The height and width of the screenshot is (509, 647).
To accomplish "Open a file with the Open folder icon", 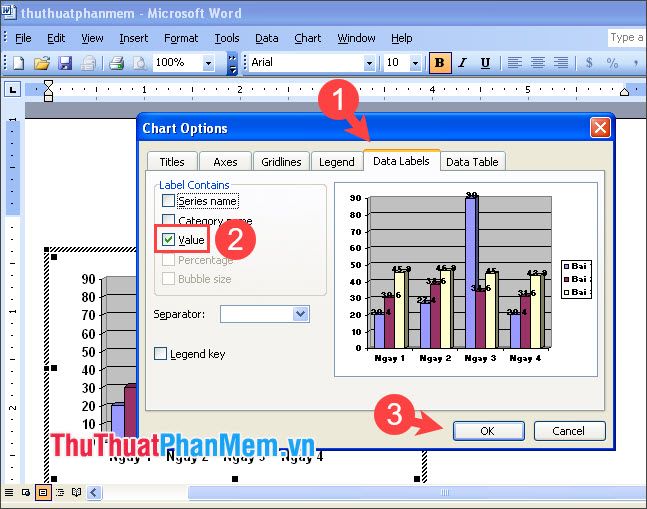I will tap(42, 63).
